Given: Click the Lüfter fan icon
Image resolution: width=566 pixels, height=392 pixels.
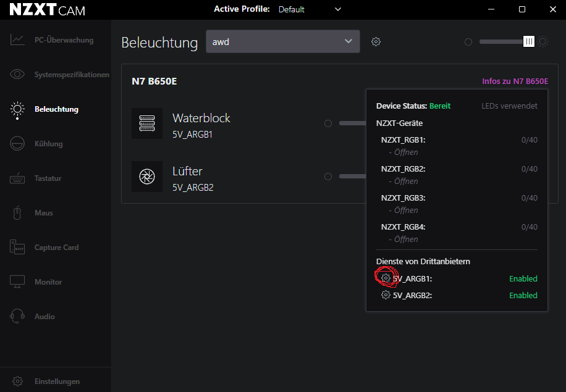Looking at the screenshot, I should pyautogui.click(x=147, y=177).
